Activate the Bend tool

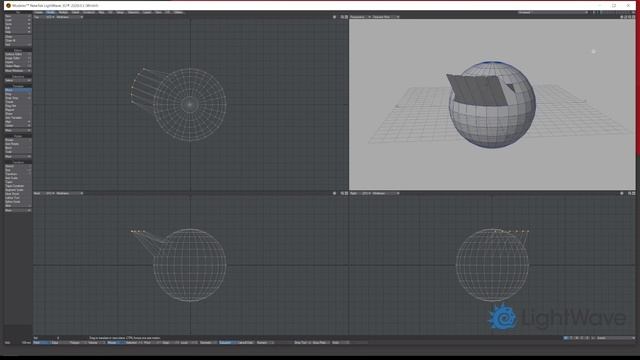[x=18, y=148]
